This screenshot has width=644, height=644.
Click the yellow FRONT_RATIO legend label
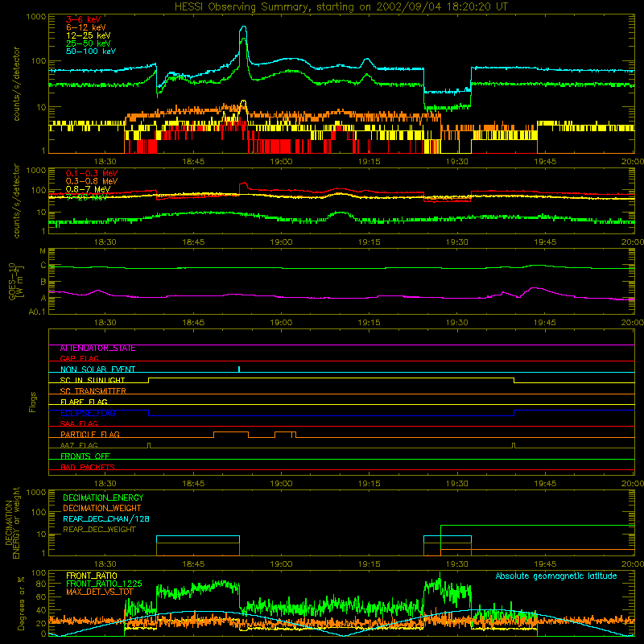(x=92, y=576)
